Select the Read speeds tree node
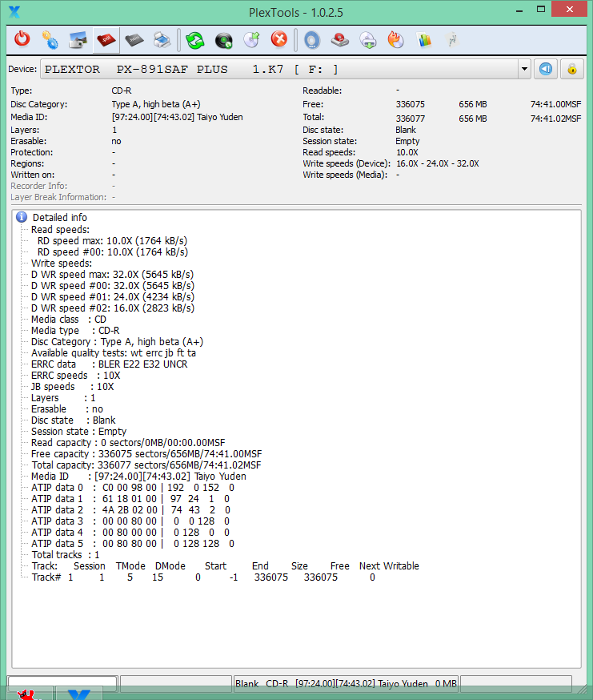 pyautogui.click(x=60, y=230)
